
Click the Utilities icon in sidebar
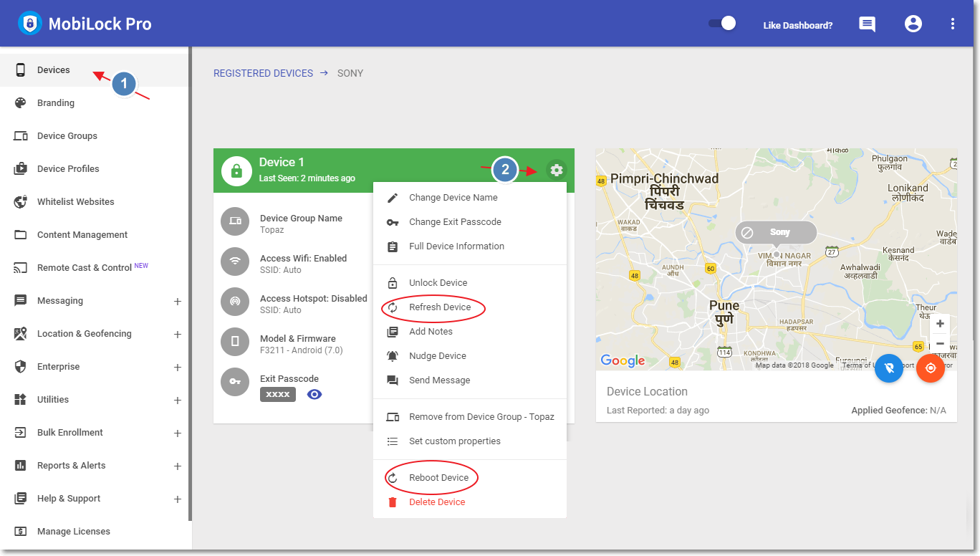coord(21,399)
